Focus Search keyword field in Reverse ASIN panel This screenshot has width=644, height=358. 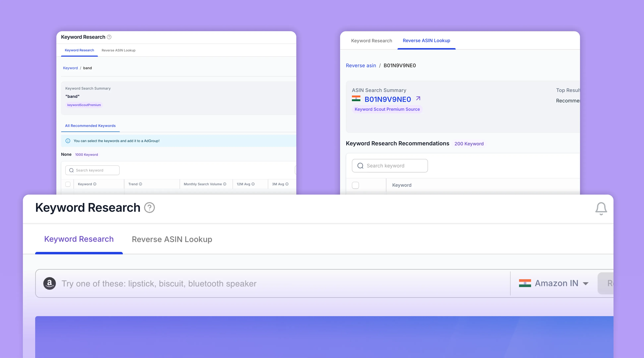390,166
